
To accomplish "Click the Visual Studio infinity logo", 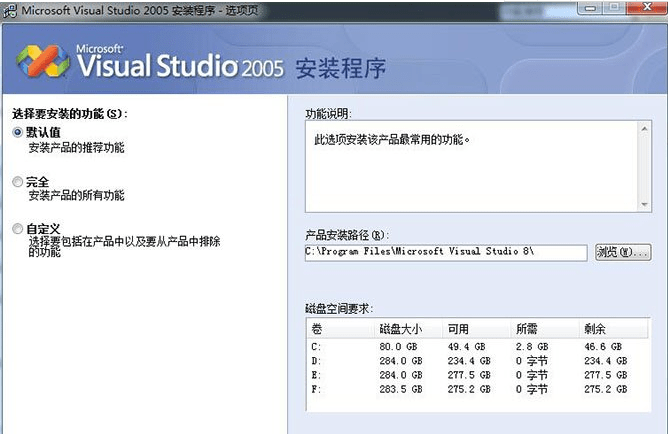I will click(43, 65).
